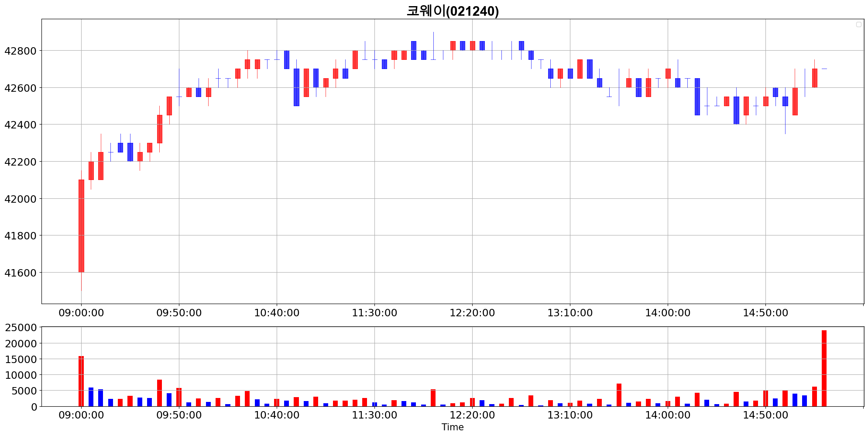This screenshot has height=436, width=868.
Task: Click the 09:00:00 label under volume chart
Action: pos(81,415)
